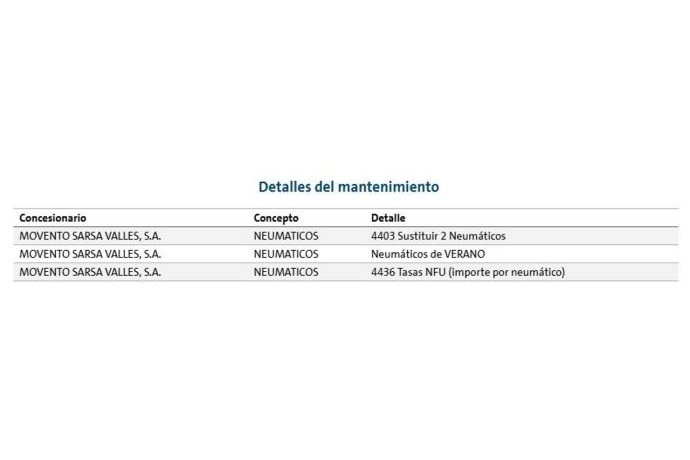Viewport: 690px width, 460px height.
Task: Click "S.A." at the end of the third dealer name
Action: 151,272
